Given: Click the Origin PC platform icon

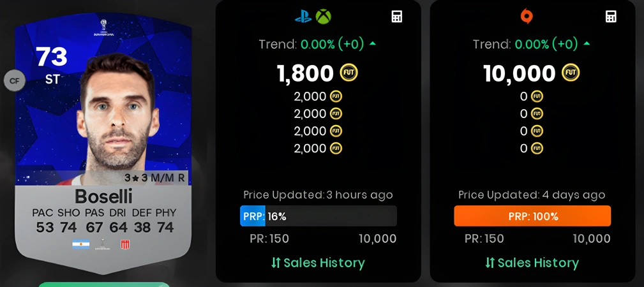Looking at the screenshot, I should [x=527, y=17].
